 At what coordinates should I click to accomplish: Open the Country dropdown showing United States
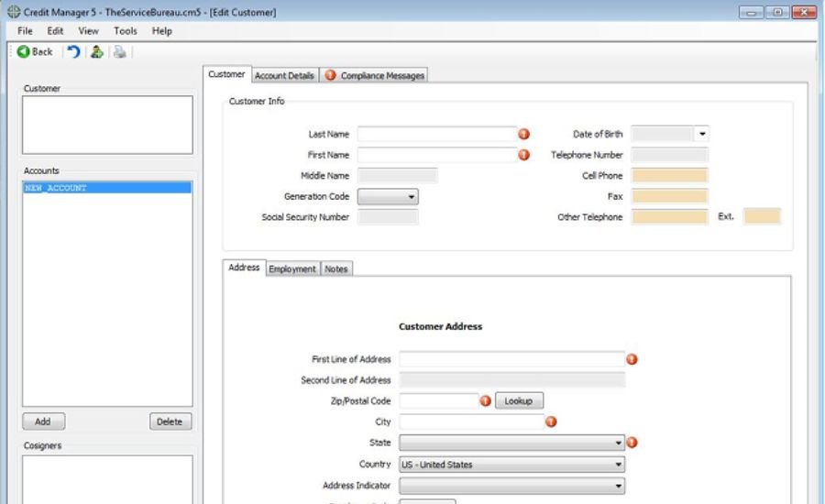click(x=511, y=465)
